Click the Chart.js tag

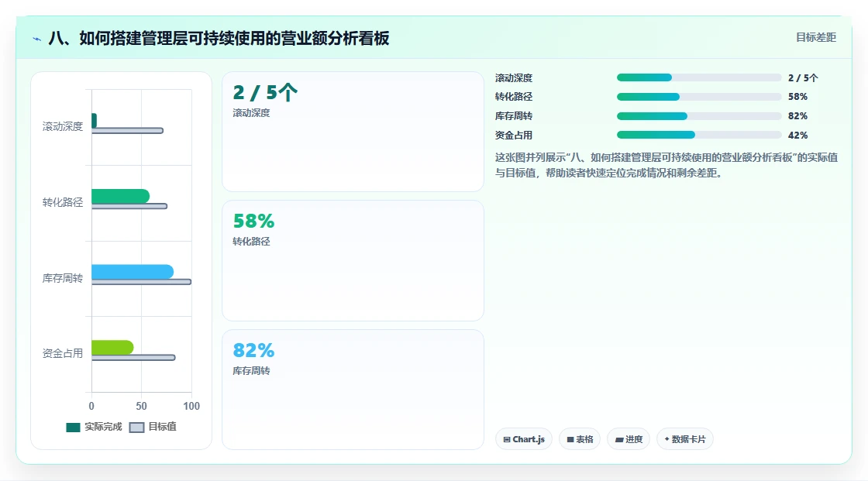(524, 439)
